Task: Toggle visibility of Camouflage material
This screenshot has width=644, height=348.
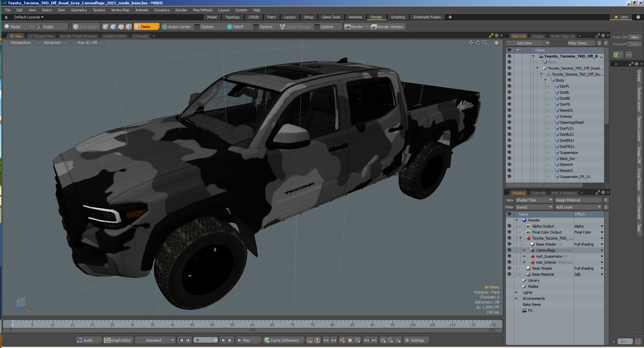Action: click(509, 250)
